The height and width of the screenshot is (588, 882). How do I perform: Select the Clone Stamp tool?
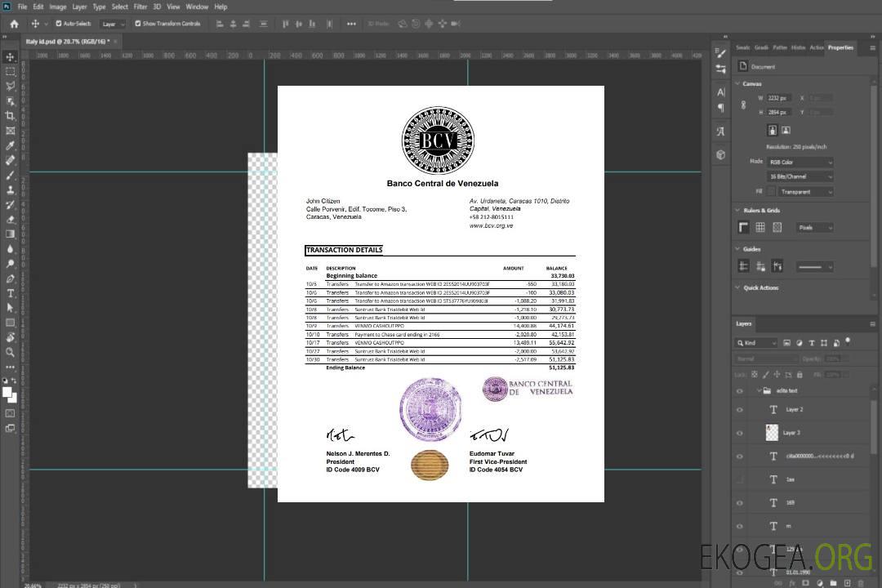[10, 190]
